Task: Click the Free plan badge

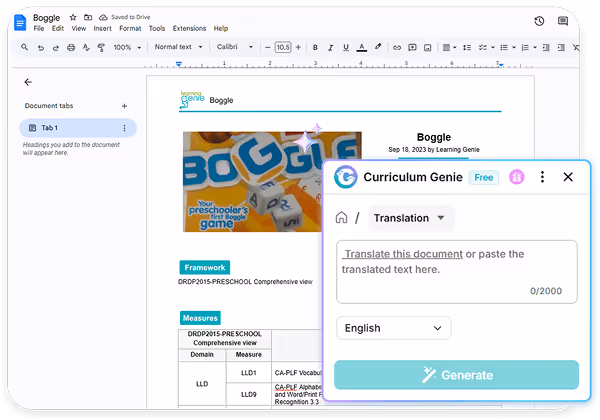Action: click(x=484, y=177)
